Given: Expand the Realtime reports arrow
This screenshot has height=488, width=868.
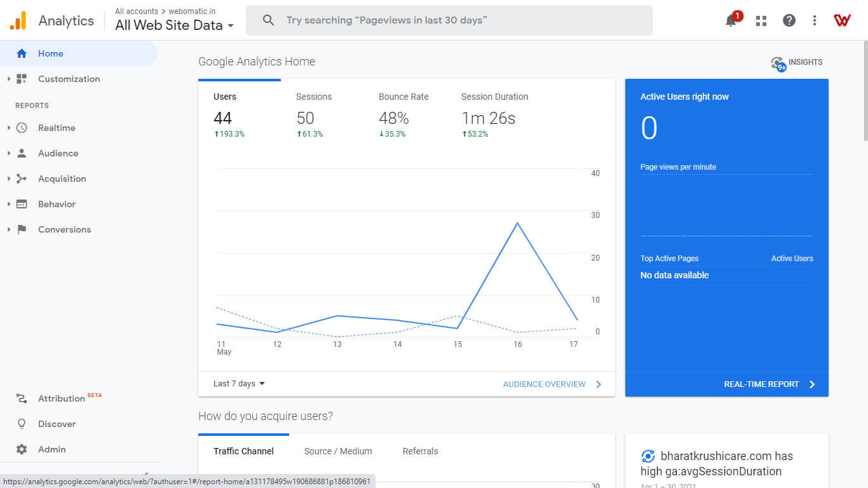Looking at the screenshot, I should 9,128.
